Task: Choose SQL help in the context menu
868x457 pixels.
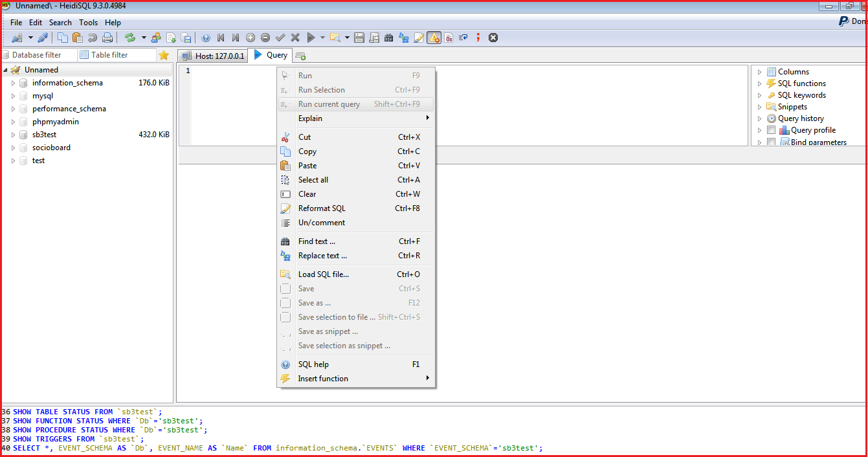Action: click(356, 364)
